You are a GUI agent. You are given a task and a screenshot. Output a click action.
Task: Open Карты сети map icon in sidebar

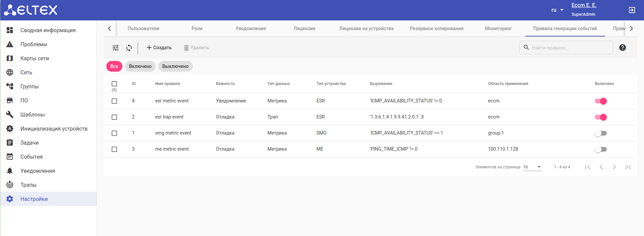pyautogui.click(x=10, y=58)
